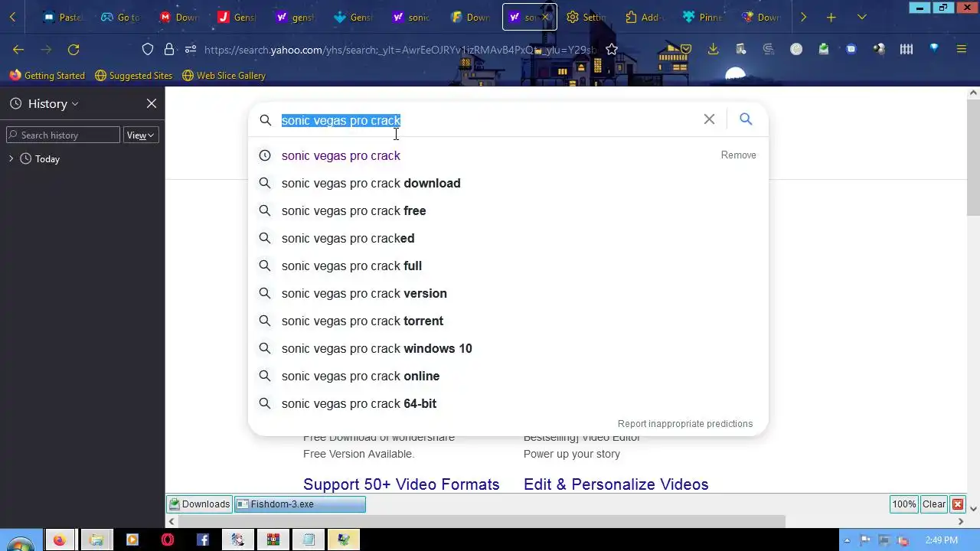980x551 pixels.
Task: Switch to the Pinned tab
Action: click(703, 17)
